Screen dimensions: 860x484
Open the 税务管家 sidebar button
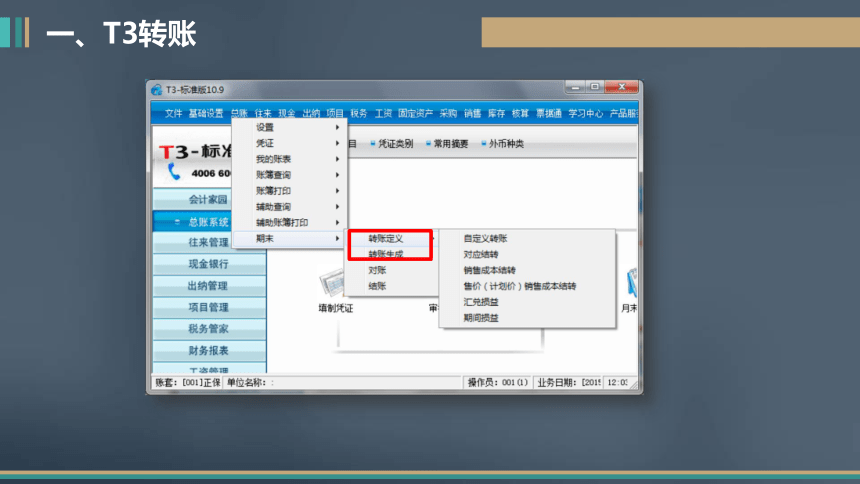click(209, 329)
